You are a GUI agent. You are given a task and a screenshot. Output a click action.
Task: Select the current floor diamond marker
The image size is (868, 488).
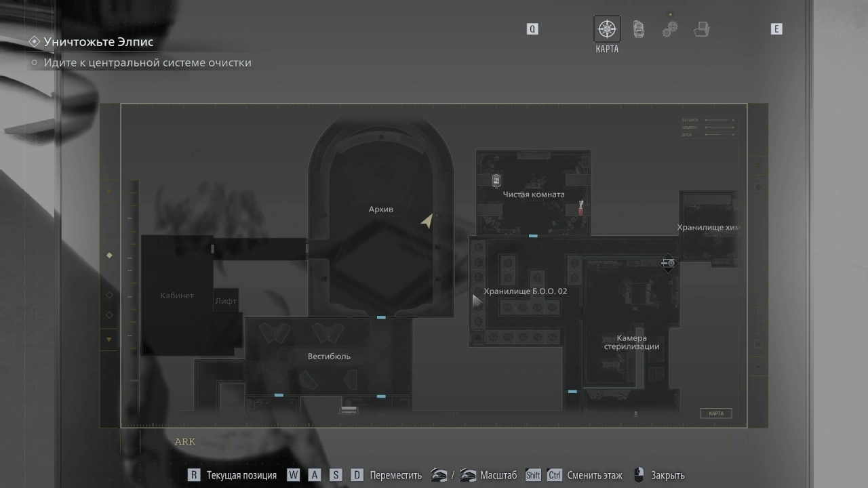109,256
